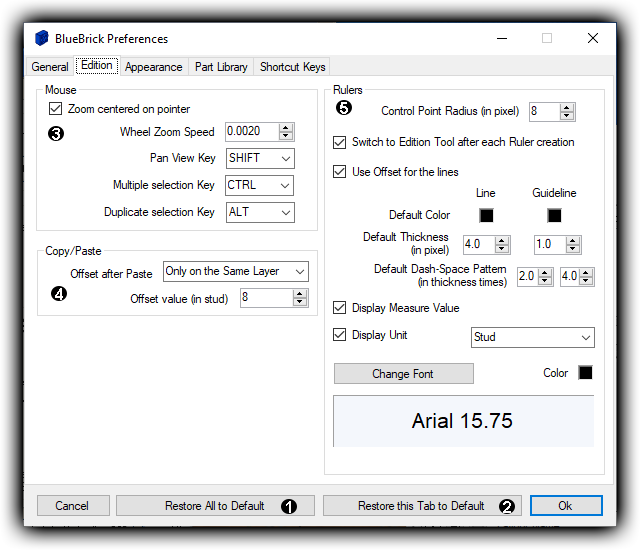Image resolution: width=640 pixels, height=551 pixels.
Task: Toggle Display Measure Value checkbox
Action: coord(339,307)
